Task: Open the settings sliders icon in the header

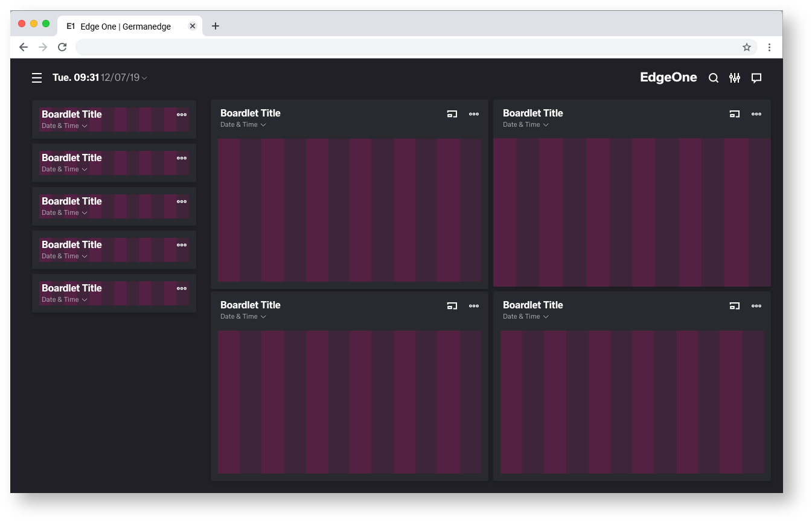Action: coord(734,78)
